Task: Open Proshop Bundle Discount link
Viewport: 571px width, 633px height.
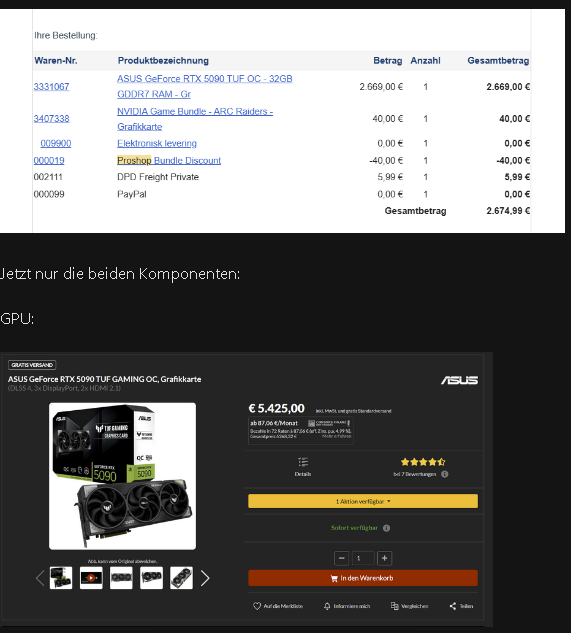Action: [169, 160]
